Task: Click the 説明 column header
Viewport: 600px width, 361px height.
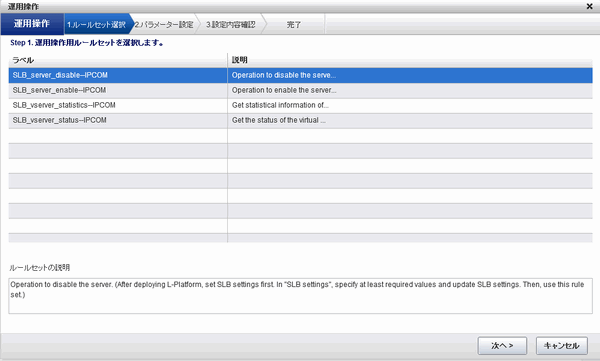Action: (x=410, y=60)
